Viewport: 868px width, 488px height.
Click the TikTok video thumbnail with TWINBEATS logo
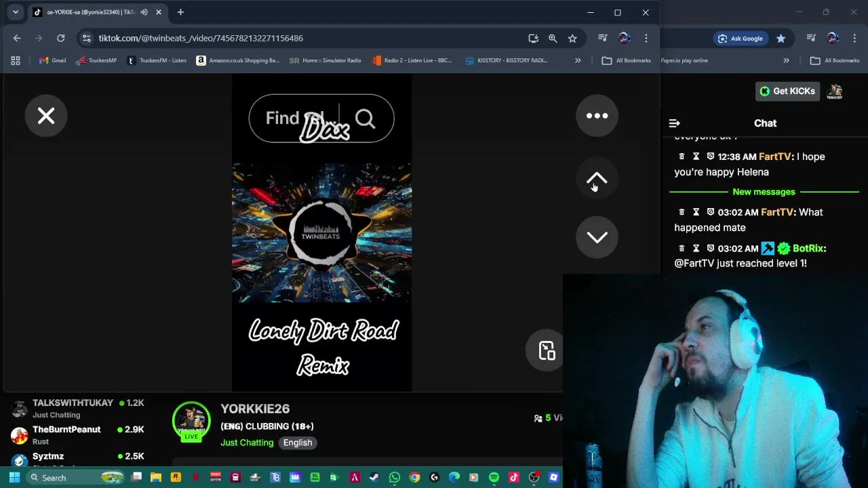coord(321,232)
